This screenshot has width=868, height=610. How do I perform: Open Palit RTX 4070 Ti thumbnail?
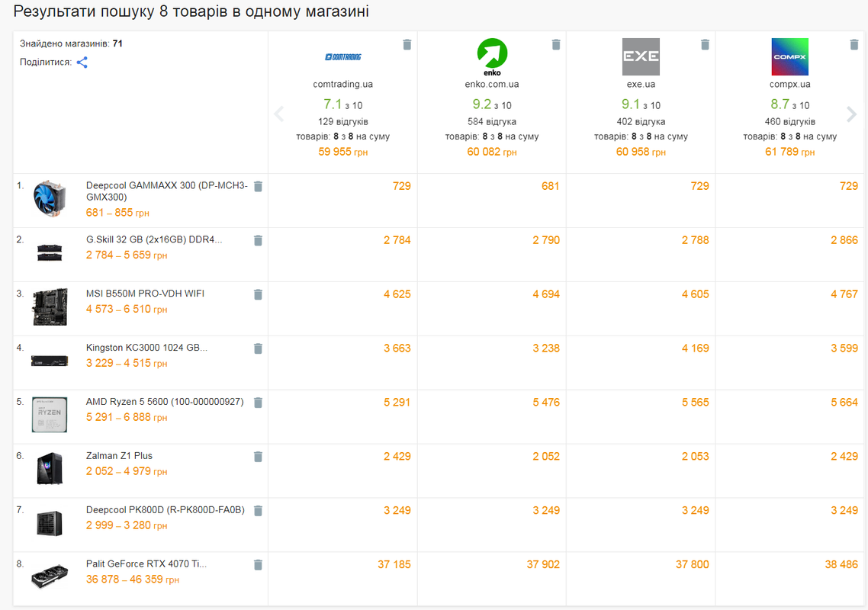[x=50, y=576]
